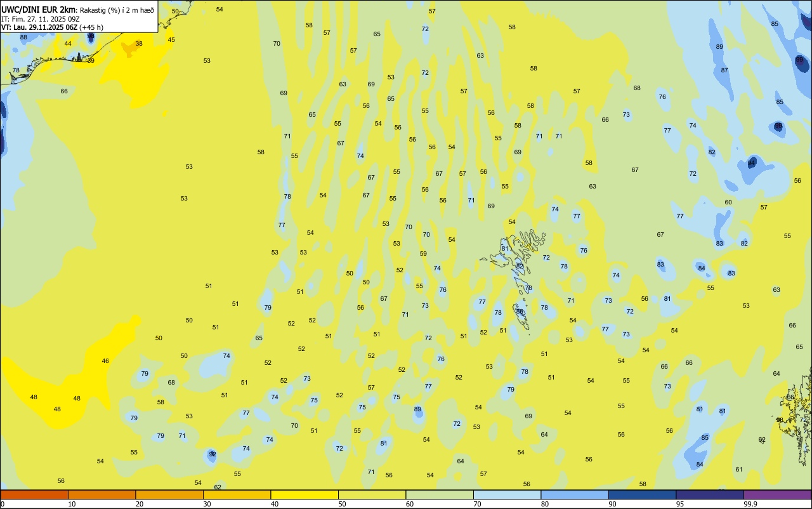This screenshot has width=812, height=509.
Task: Click the humidity value 94 on the map
Action: click(752, 162)
